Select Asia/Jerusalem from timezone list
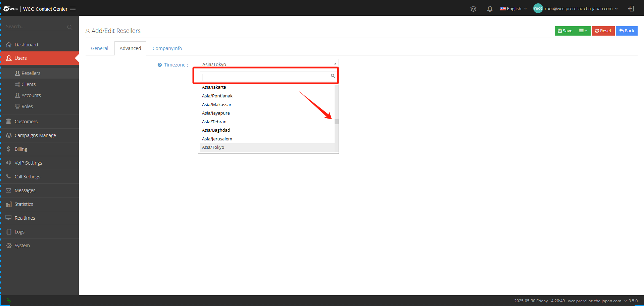644x306 pixels. [267, 139]
